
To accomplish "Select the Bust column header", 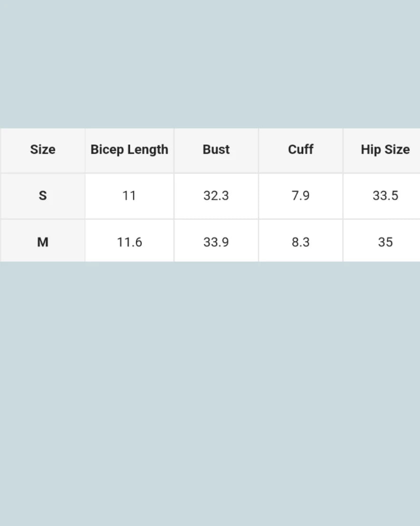I will click(216, 149).
